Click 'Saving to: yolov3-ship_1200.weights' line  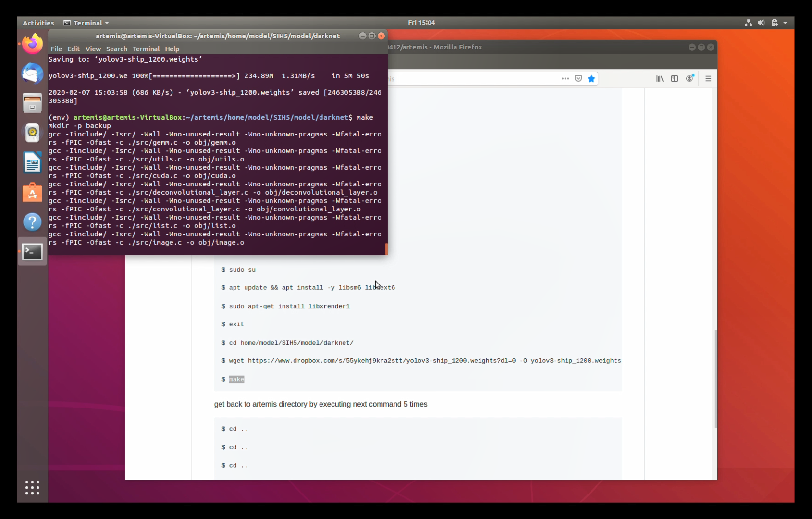125,59
